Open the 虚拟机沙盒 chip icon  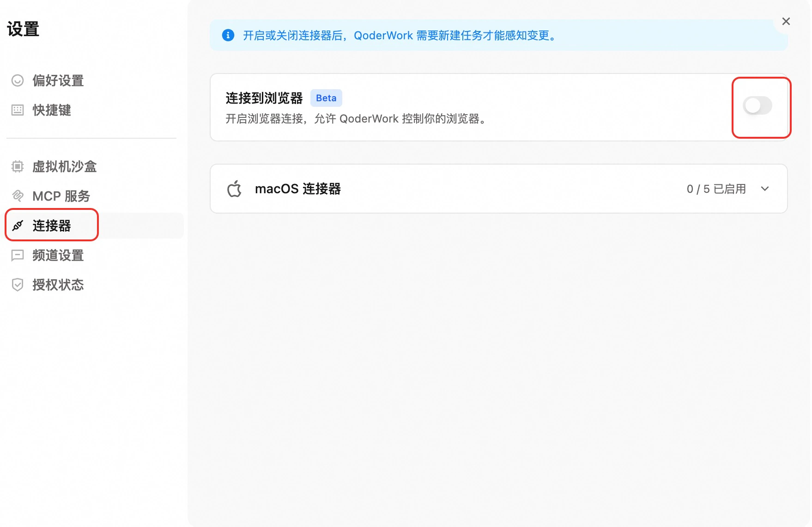[17, 166]
